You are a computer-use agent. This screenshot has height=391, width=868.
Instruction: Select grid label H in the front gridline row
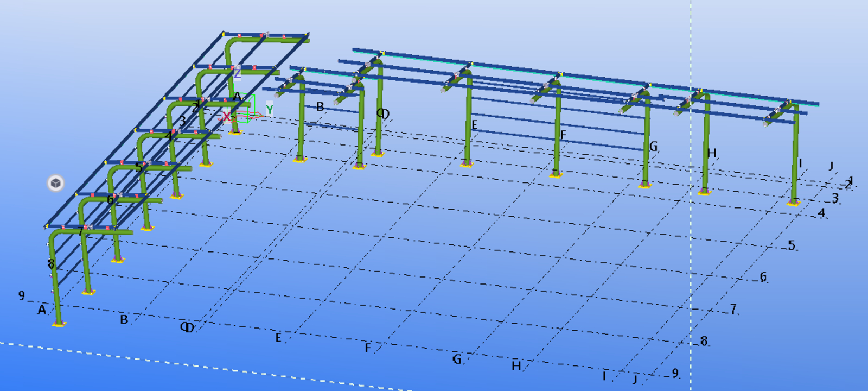tap(516, 366)
